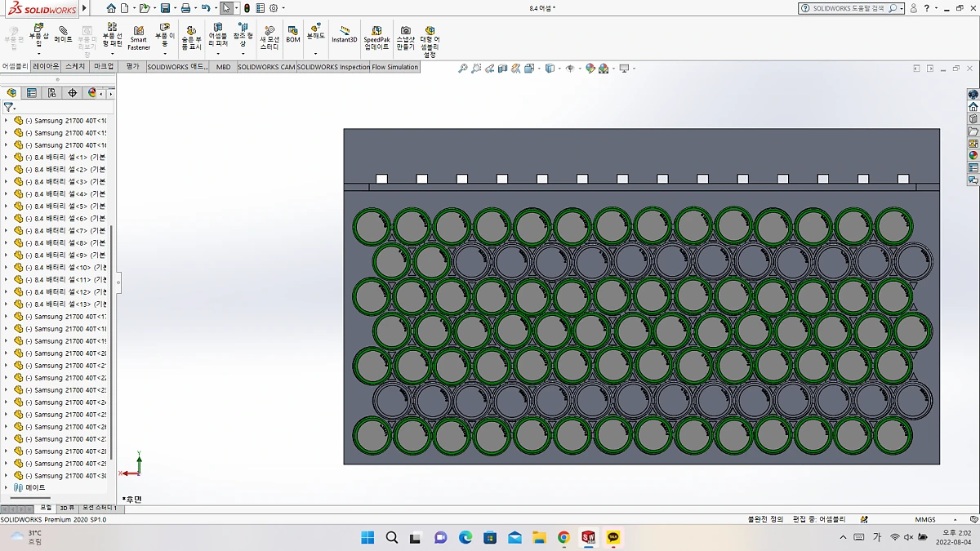This screenshot has width=980, height=551.
Task: Open Smart Fastener tool
Action: click(x=139, y=38)
